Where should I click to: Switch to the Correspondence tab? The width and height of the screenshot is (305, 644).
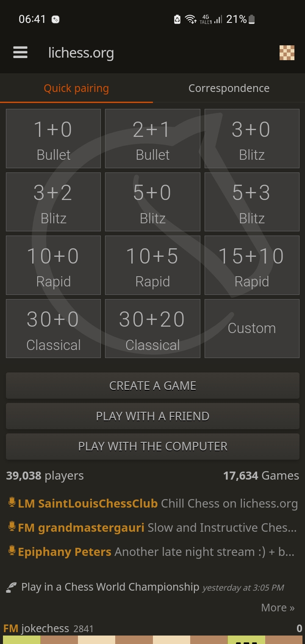click(x=229, y=88)
